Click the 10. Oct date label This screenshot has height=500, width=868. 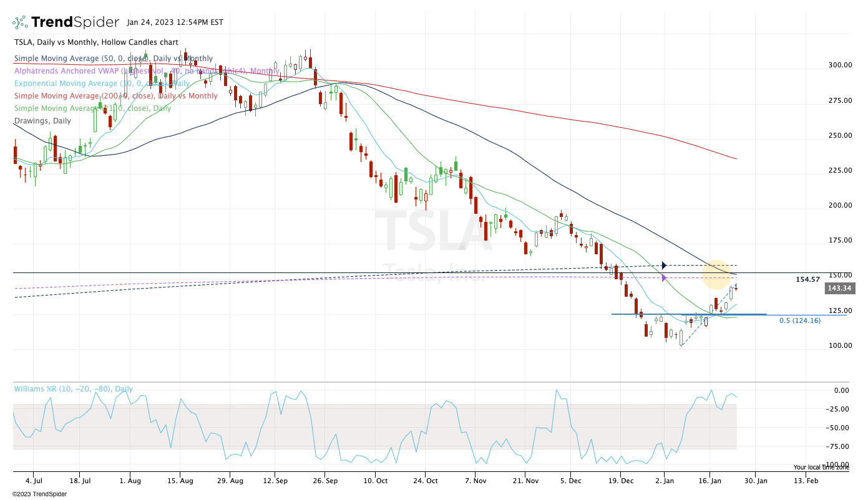[375, 481]
